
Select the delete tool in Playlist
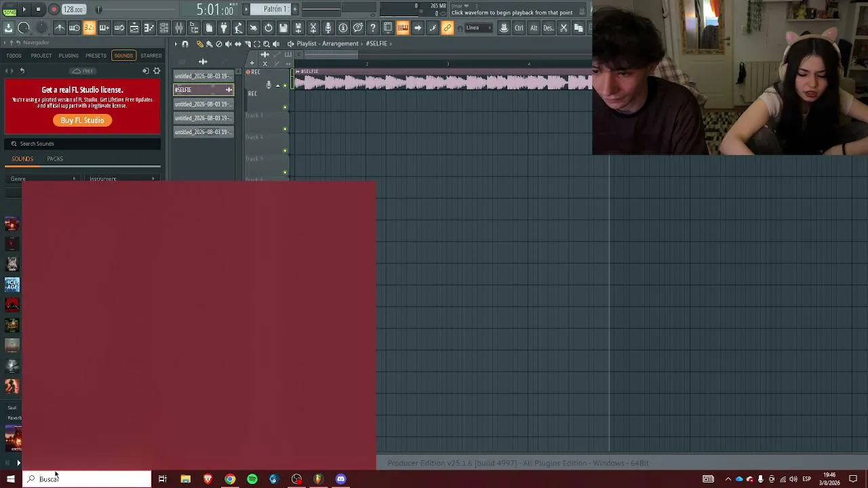(218, 44)
